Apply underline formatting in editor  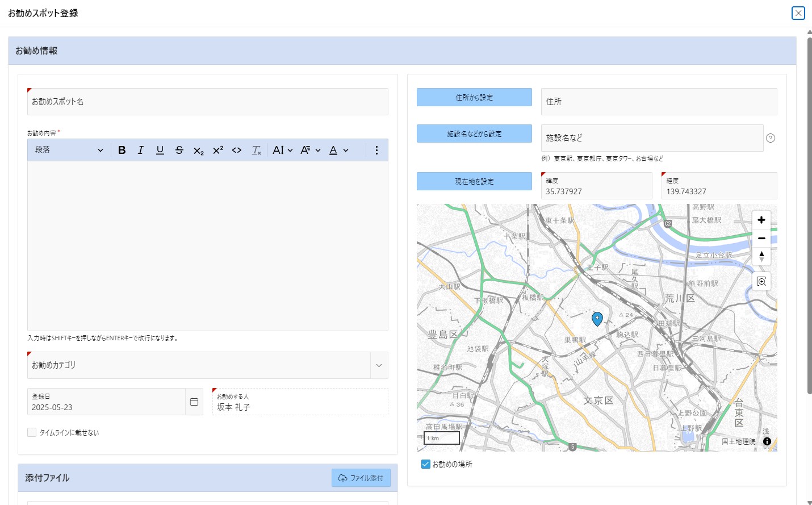pos(160,150)
